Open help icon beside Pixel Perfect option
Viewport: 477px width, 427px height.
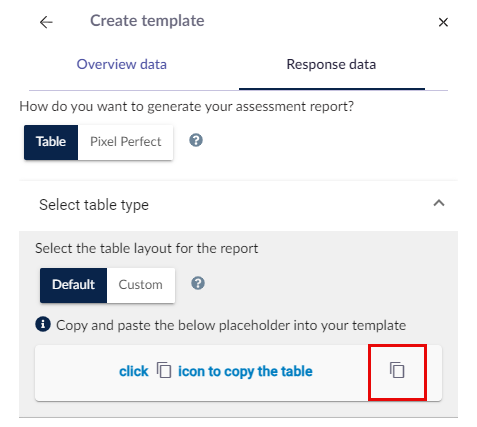pos(196,140)
